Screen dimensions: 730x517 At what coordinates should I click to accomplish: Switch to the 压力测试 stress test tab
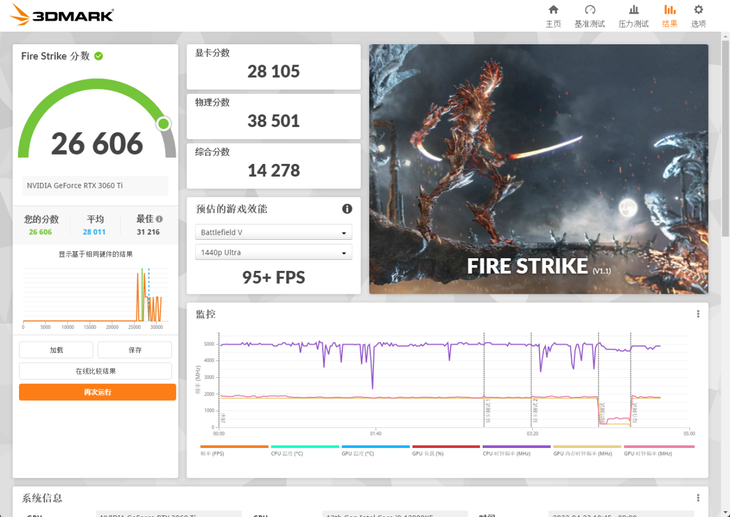[x=633, y=16]
